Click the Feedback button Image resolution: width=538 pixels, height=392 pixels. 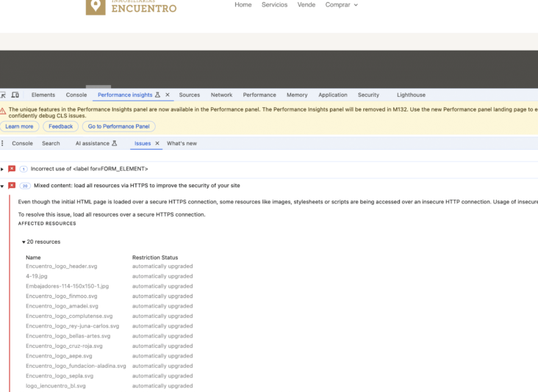click(x=61, y=126)
